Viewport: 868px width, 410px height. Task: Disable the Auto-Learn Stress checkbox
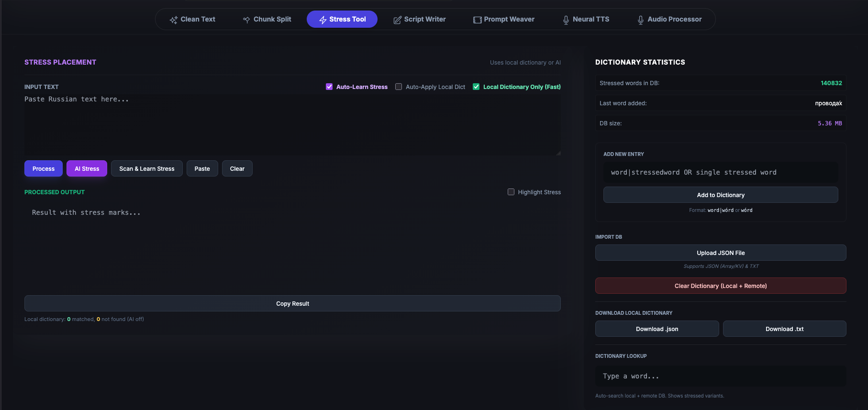[329, 87]
